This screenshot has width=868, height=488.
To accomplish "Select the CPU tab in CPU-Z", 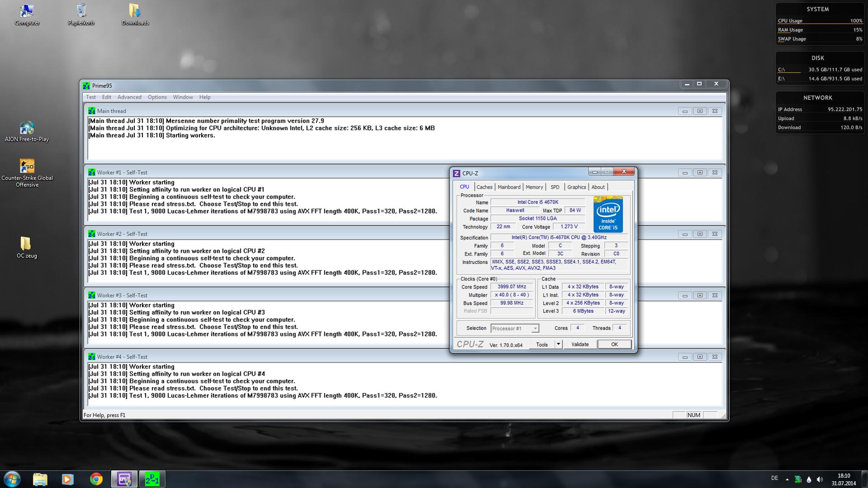I will [465, 187].
